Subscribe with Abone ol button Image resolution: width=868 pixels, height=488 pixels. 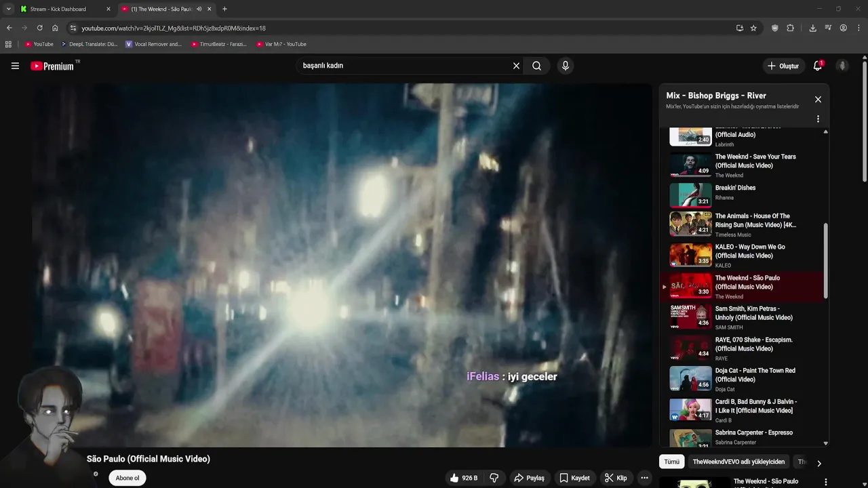point(127,478)
